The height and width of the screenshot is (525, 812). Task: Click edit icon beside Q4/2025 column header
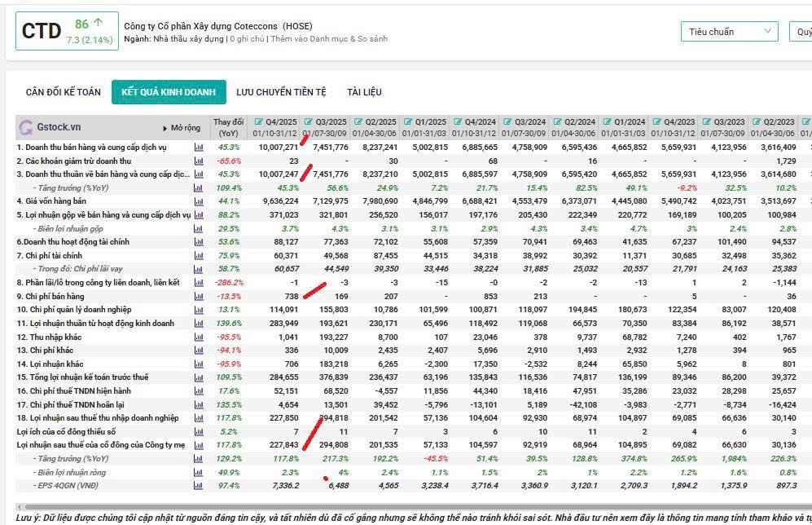tap(258, 121)
